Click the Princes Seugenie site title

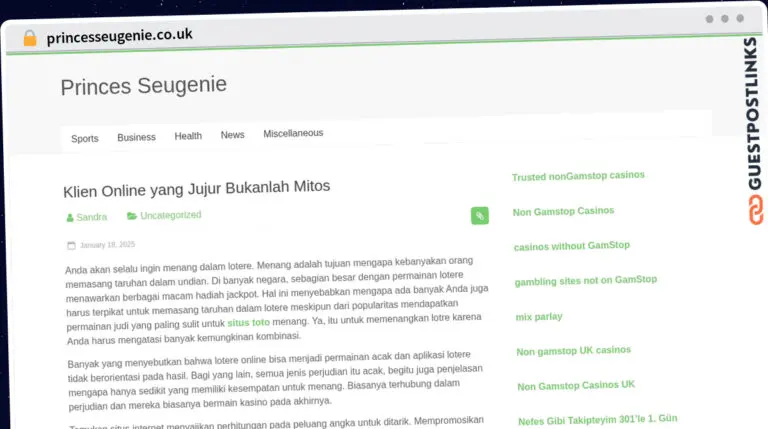pyautogui.click(x=144, y=86)
